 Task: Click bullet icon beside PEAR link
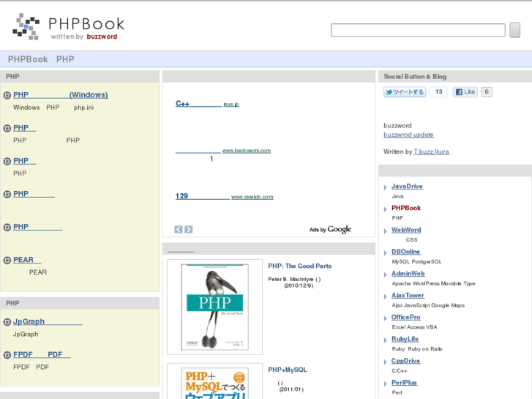7,261
